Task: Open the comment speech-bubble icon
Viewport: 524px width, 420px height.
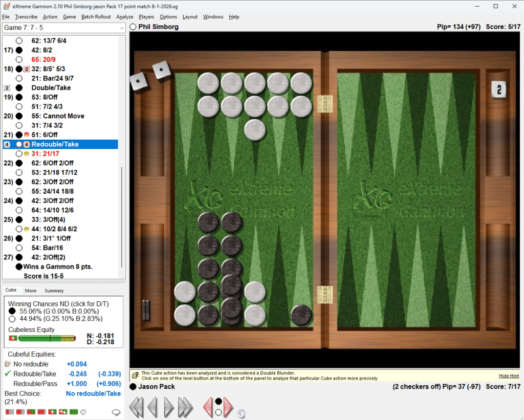Action: tap(116, 412)
